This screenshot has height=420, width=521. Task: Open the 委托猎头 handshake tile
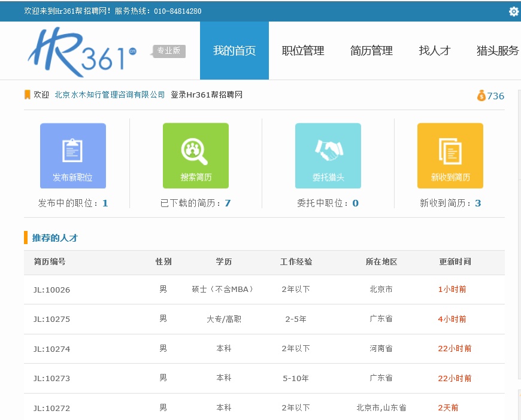[x=328, y=156]
